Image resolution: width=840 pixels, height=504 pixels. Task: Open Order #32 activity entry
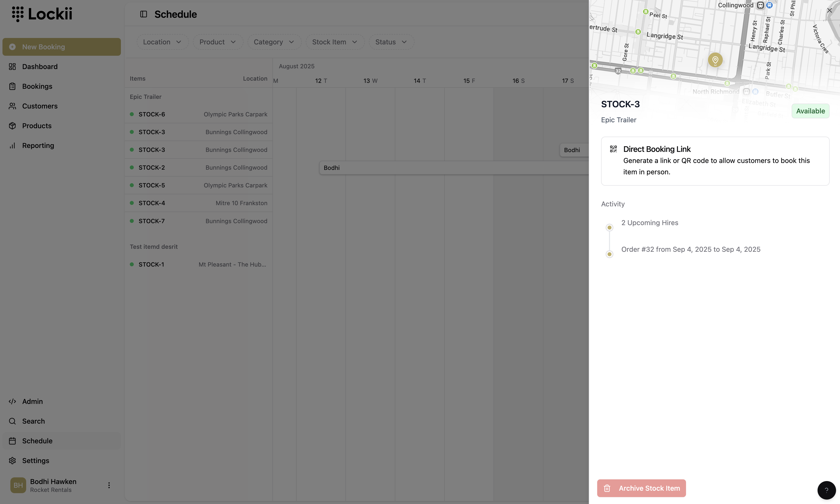[690, 250]
